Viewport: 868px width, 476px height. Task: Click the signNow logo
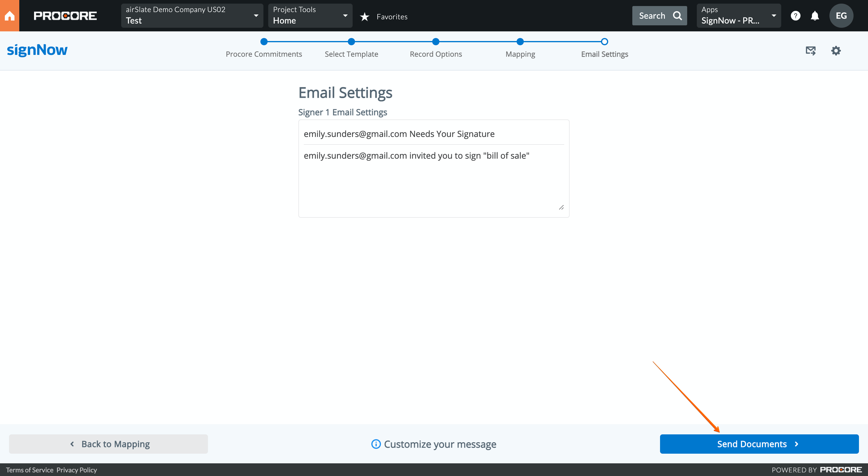(x=37, y=50)
